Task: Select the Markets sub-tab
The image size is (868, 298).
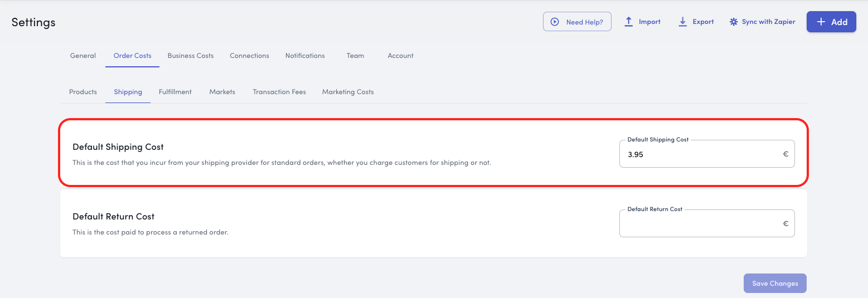Action: point(222,92)
